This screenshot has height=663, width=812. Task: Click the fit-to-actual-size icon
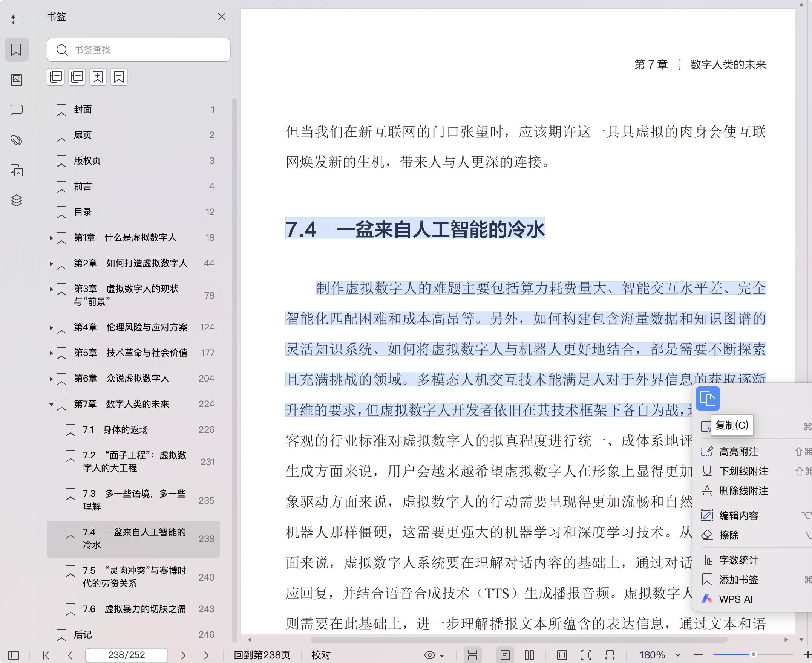pos(562,655)
